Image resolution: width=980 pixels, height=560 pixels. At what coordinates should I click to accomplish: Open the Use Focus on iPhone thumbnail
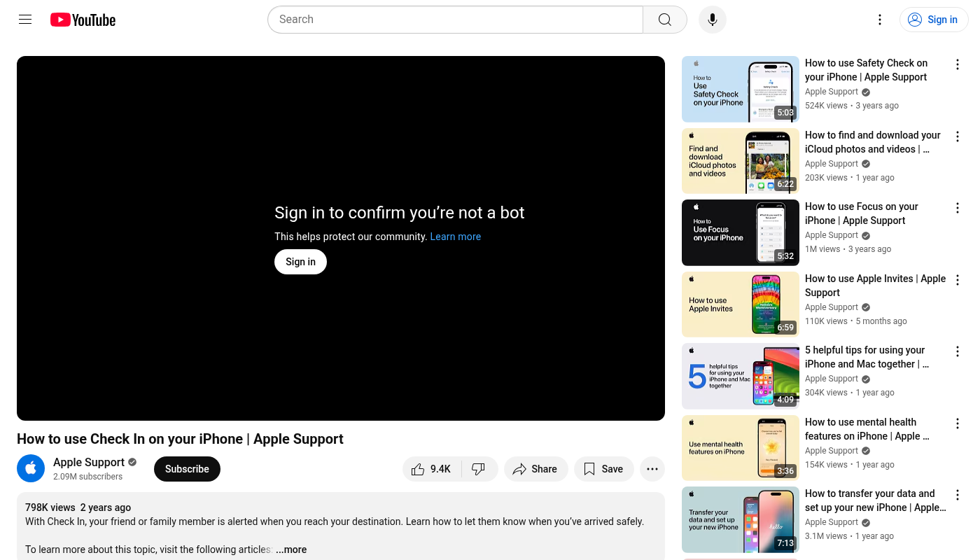[740, 232]
